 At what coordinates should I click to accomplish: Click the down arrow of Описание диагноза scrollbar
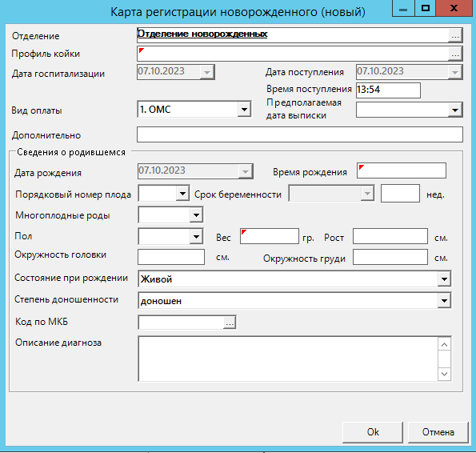coord(444,374)
